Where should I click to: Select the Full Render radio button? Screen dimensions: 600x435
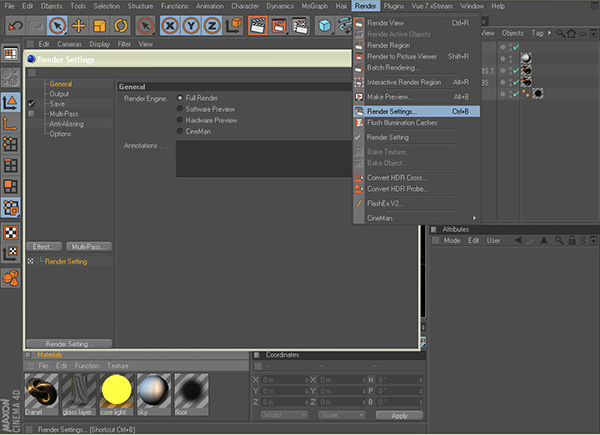179,98
